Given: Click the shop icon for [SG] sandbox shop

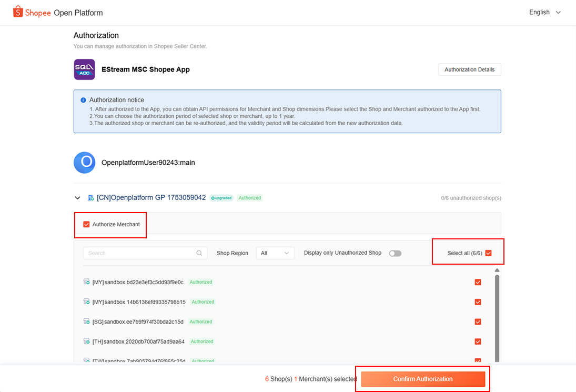Looking at the screenshot, I should click(87, 321).
